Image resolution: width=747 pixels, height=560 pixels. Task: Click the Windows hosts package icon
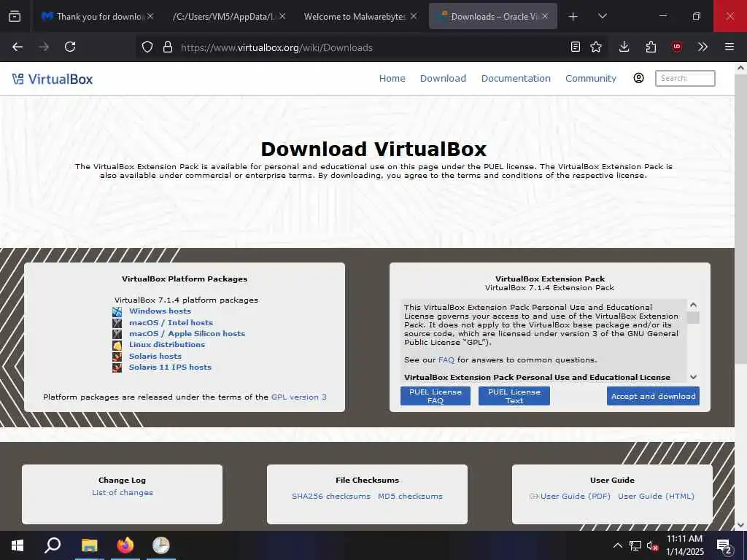(x=117, y=311)
